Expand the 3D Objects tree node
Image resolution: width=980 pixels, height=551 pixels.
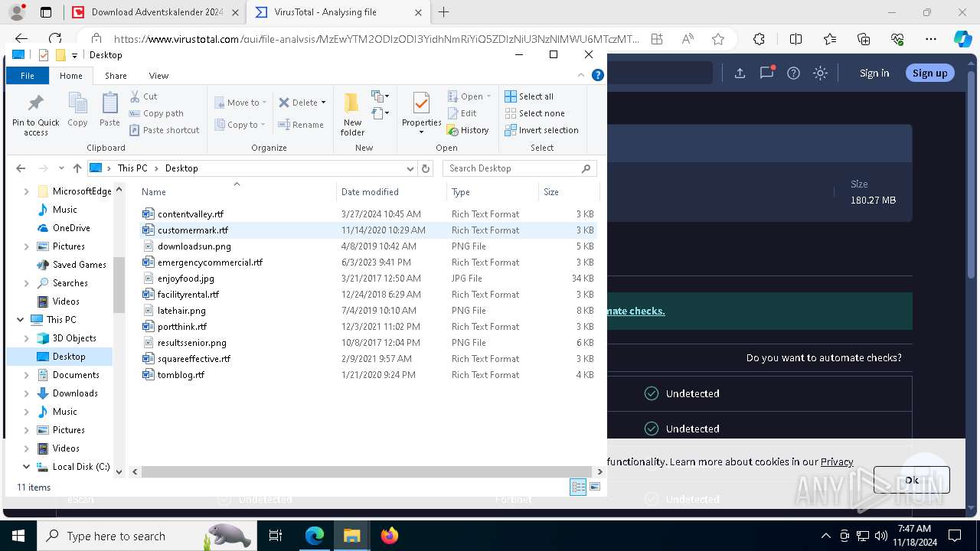[27, 338]
